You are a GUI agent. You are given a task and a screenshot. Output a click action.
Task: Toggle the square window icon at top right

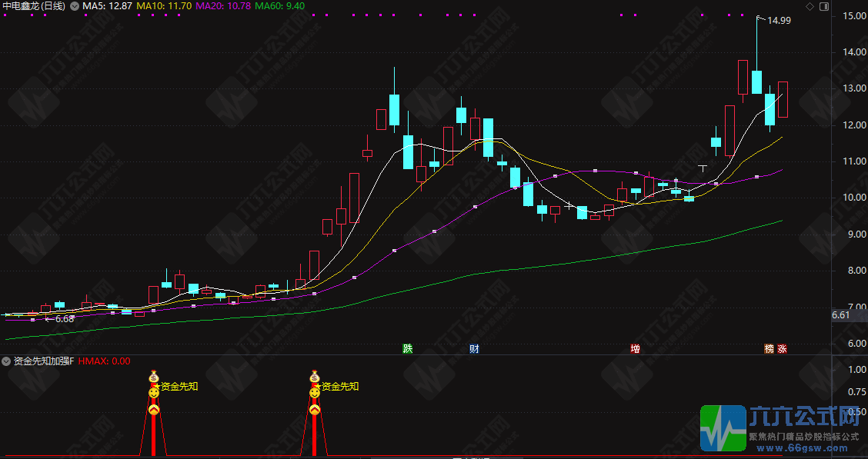point(823,6)
